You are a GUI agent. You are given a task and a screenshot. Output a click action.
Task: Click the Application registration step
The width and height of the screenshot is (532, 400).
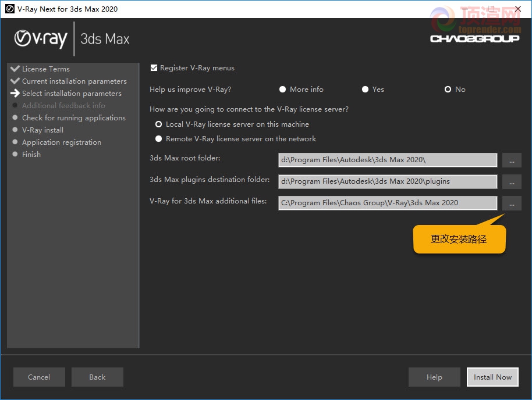pos(62,142)
